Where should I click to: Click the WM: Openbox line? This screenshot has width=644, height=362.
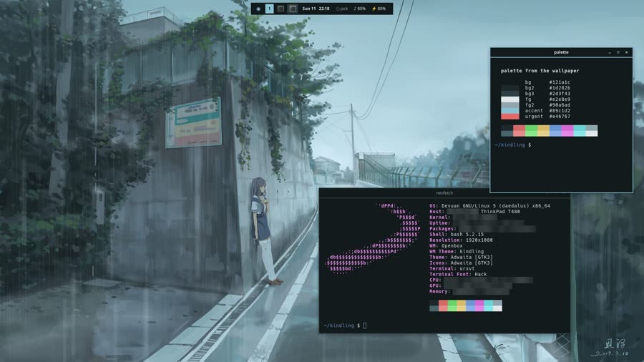tap(446, 246)
